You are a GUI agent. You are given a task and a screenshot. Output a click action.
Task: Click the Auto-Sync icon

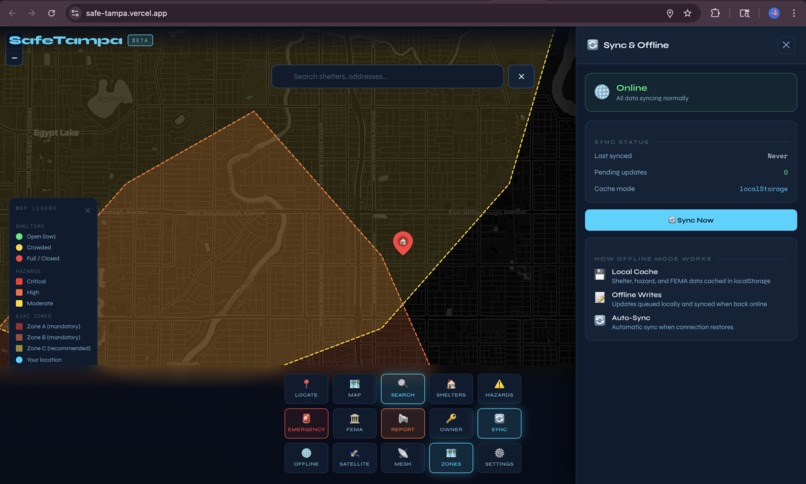click(x=600, y=321)
